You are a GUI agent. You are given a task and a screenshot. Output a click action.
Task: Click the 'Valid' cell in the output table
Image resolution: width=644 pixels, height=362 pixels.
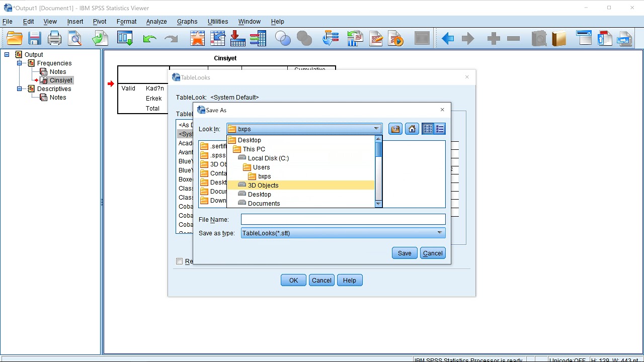point(128,88)
